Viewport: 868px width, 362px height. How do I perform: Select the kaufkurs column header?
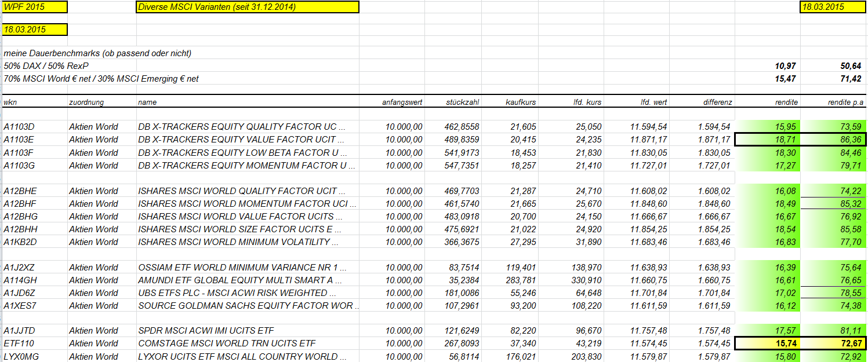[521, 103]
